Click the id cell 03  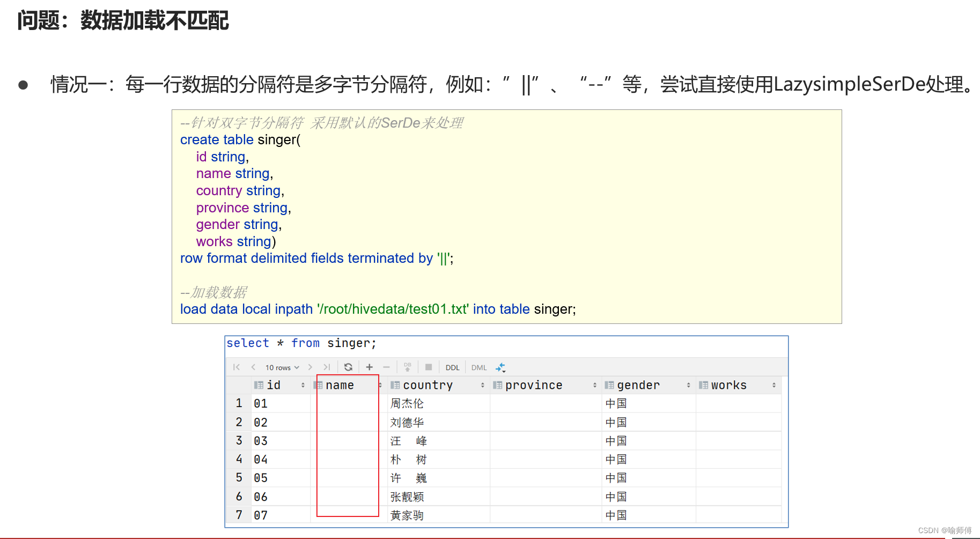pos(281,441)
